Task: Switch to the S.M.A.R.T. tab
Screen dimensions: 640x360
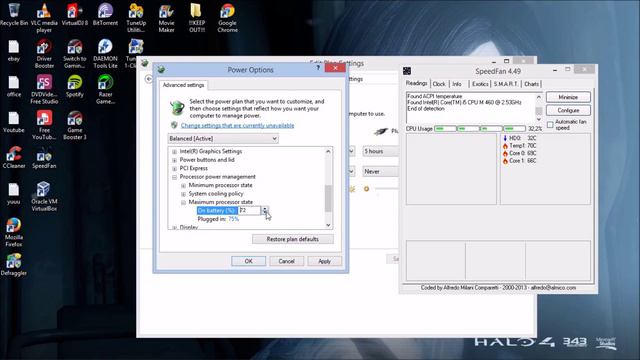Action: tap(506, 84)
